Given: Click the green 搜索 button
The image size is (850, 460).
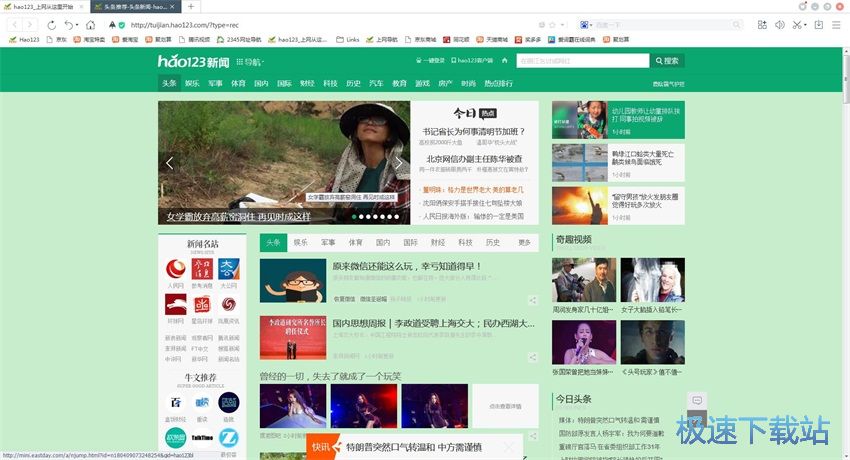Looking at the screenshot, I should point(667,61).
